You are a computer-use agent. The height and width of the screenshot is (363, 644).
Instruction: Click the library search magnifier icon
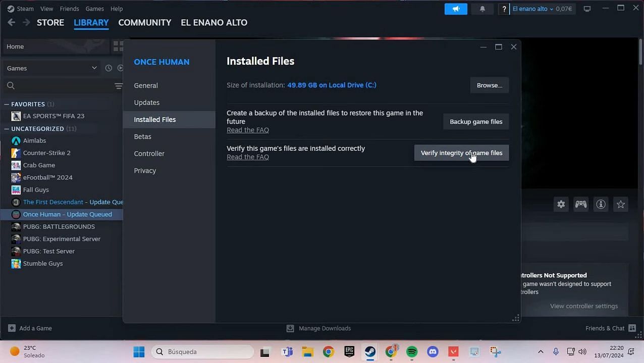tap(11, 86)
